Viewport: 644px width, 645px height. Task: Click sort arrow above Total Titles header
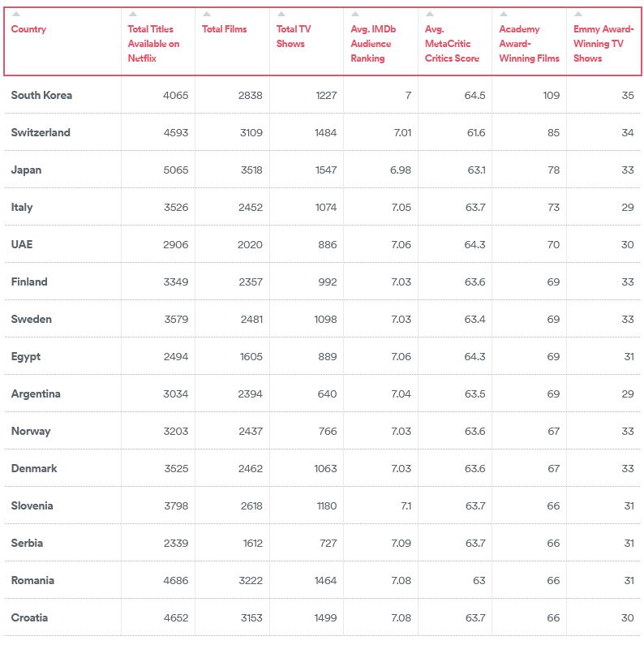(133, 14)
